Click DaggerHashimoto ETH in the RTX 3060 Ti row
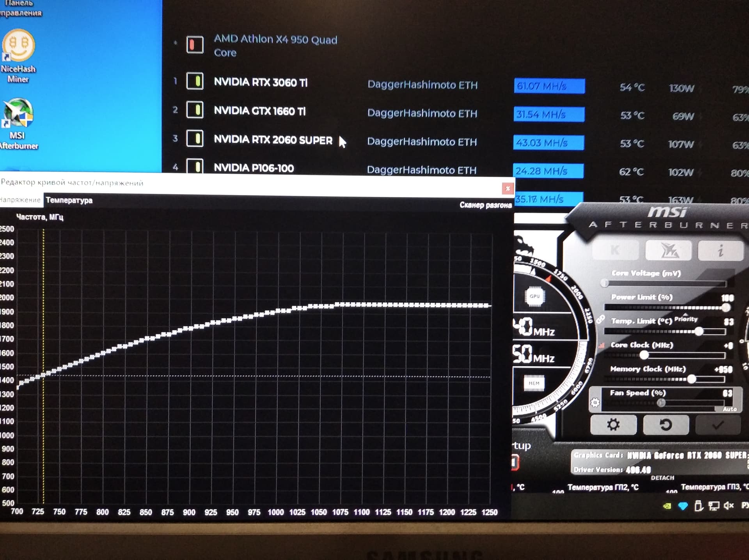The height and width of the screenshot is (560, 749). [x=422, y=85]
